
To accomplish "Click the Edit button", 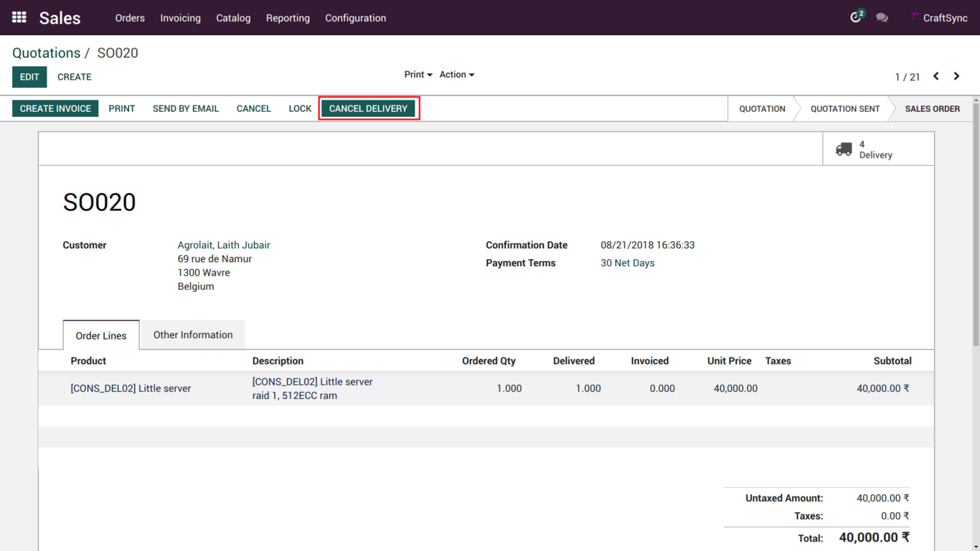I will pos(29,77).
